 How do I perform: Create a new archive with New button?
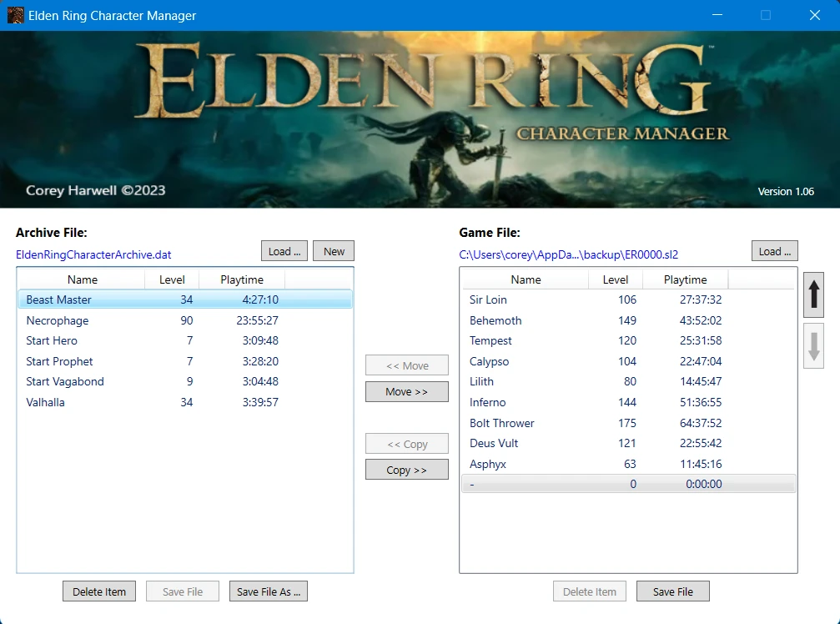click(333, 251)
